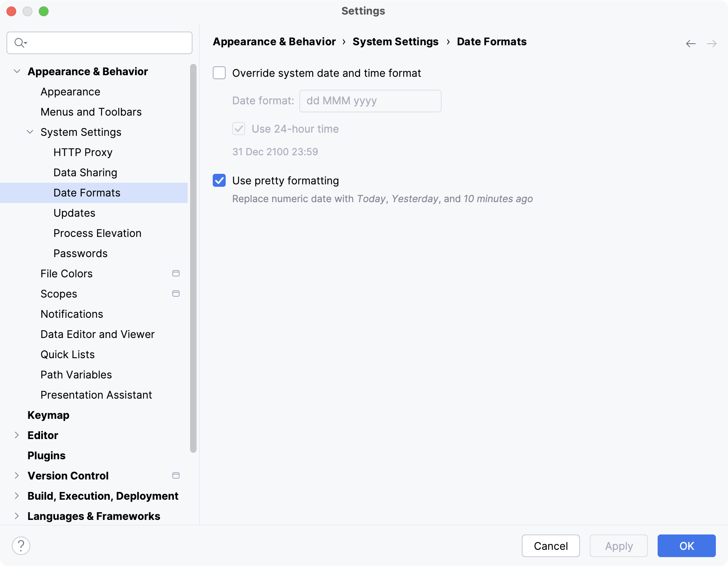
Task: Click the search magnifier icon in settings
Action: coord(18,42)
